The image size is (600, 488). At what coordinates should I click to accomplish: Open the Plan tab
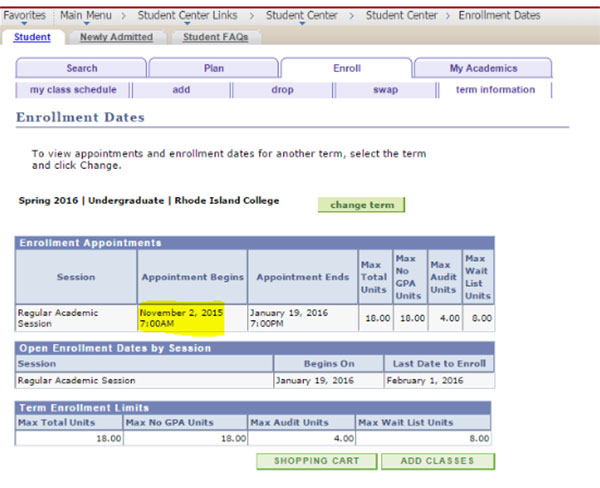213,68
